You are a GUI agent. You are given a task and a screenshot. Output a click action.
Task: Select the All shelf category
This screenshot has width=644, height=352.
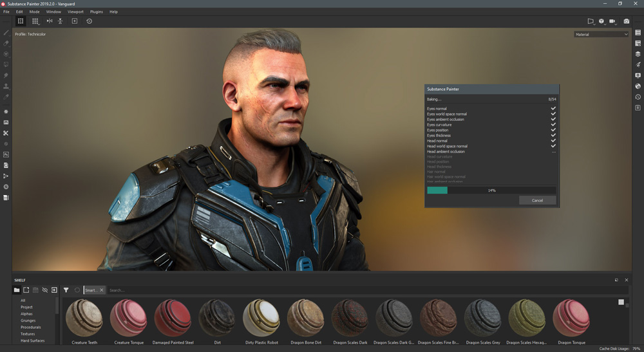23,301
